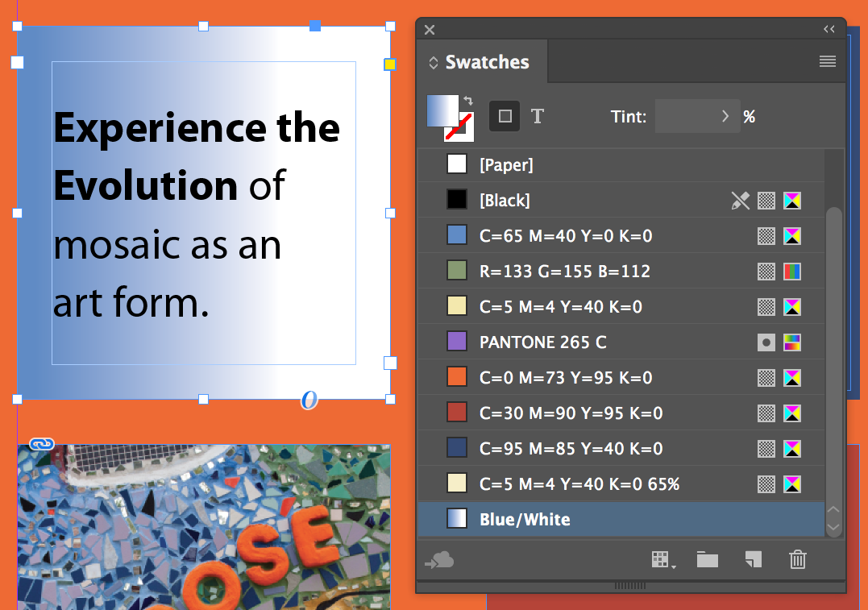Click the linked image chain icon

point(42,443)
